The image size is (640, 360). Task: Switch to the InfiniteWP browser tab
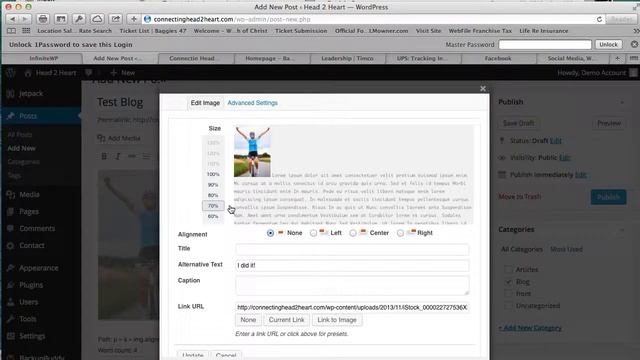click(44, 58)
